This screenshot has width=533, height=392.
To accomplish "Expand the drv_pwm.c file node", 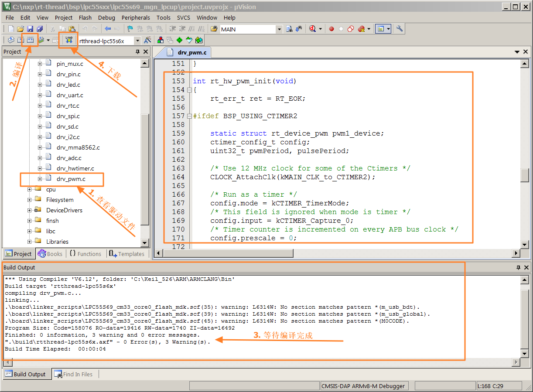I will [x=40, y=179].
